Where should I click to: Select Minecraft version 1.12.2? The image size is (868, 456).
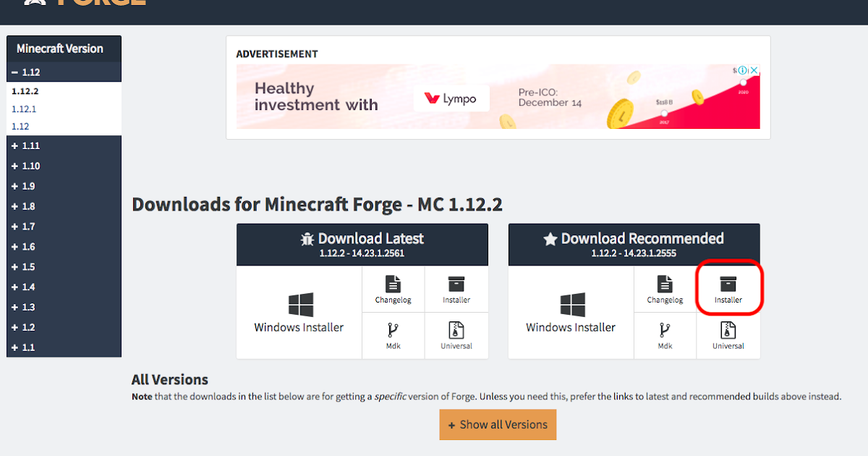(x=25, y=91)
